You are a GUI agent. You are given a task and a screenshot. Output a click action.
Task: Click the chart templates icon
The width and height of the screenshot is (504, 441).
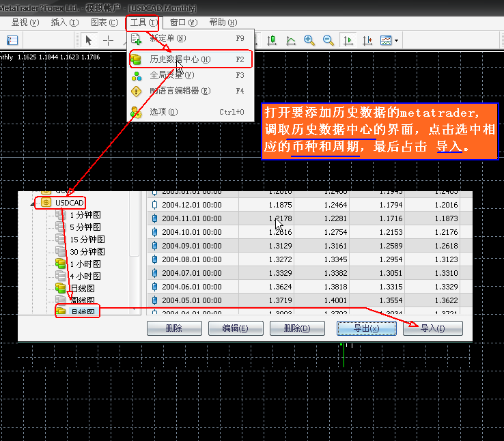[x=386, y=40]
